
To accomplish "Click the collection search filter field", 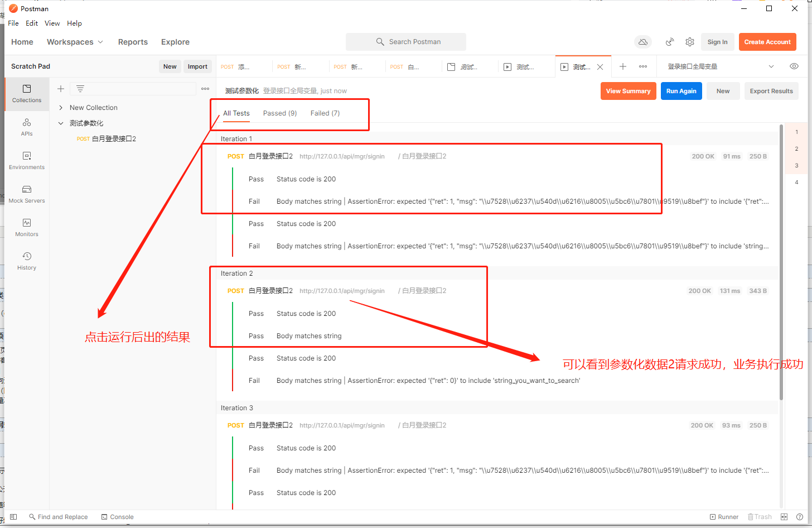I will coord(133,89).
